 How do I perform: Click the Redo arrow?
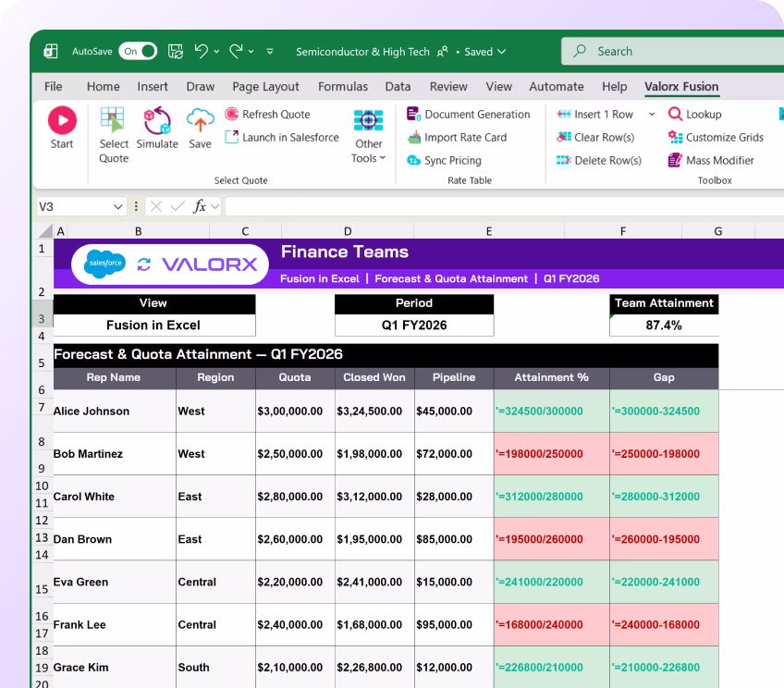[x=236, y=51]
